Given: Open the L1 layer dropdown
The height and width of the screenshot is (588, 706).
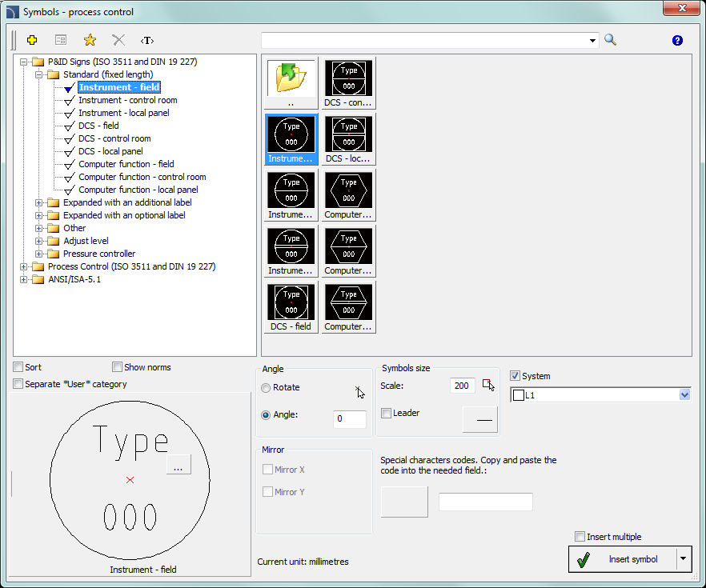Looking at the screenshot, I should point(684,395).
